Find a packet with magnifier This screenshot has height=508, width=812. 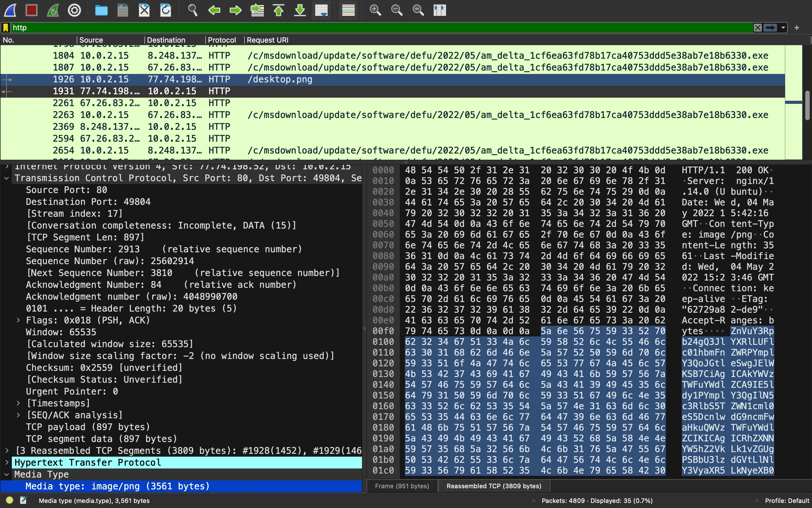pos(193,10)
